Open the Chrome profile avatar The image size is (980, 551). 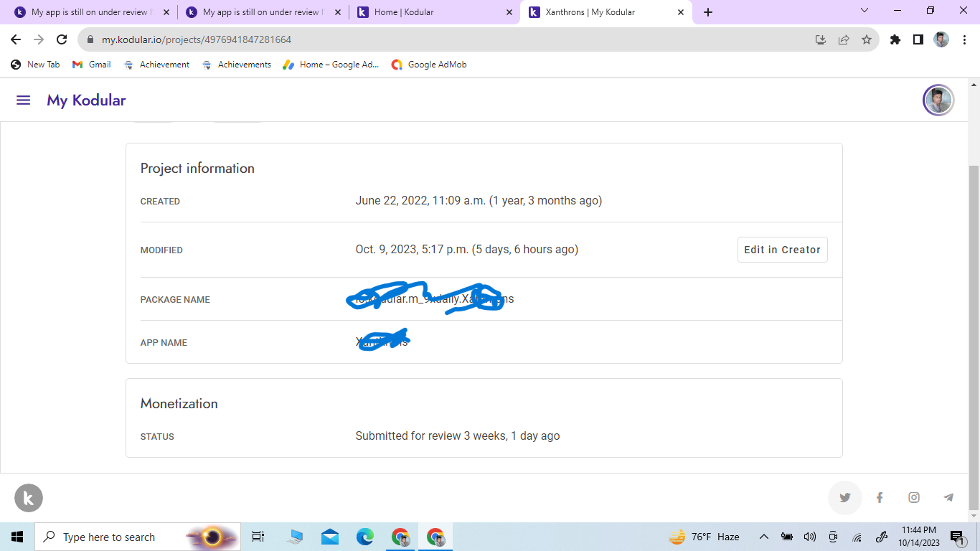click(x=941, y=39)
